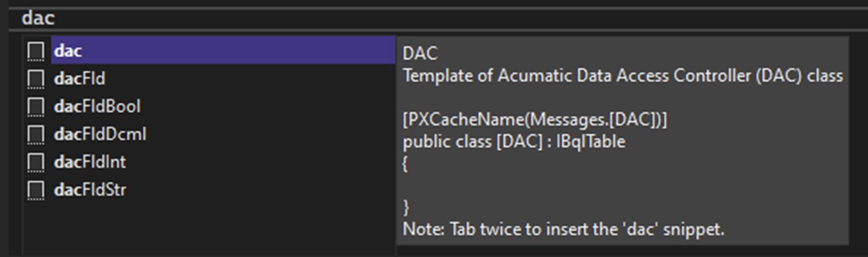Click the PXCacheName attribute preview line

tap(535, 119)
